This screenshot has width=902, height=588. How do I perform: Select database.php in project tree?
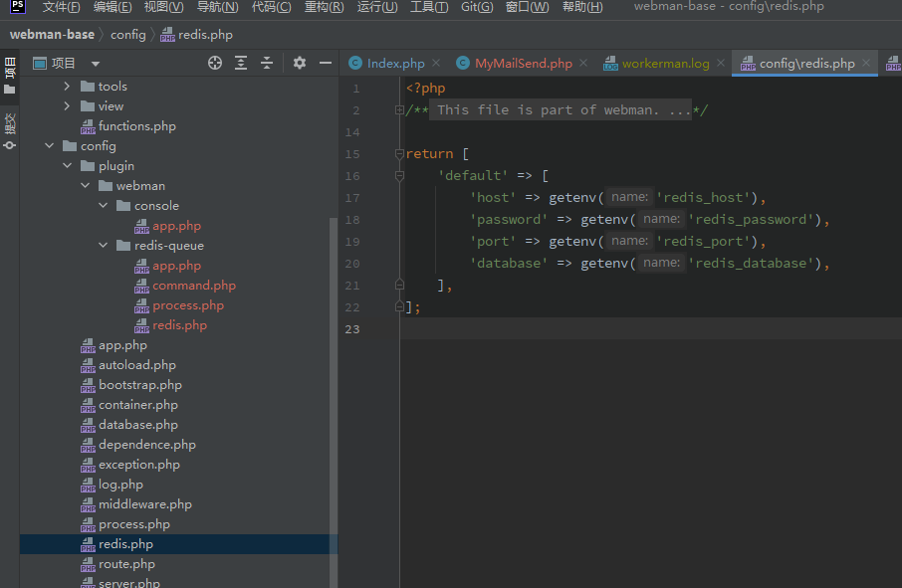(x=138, y=424)
